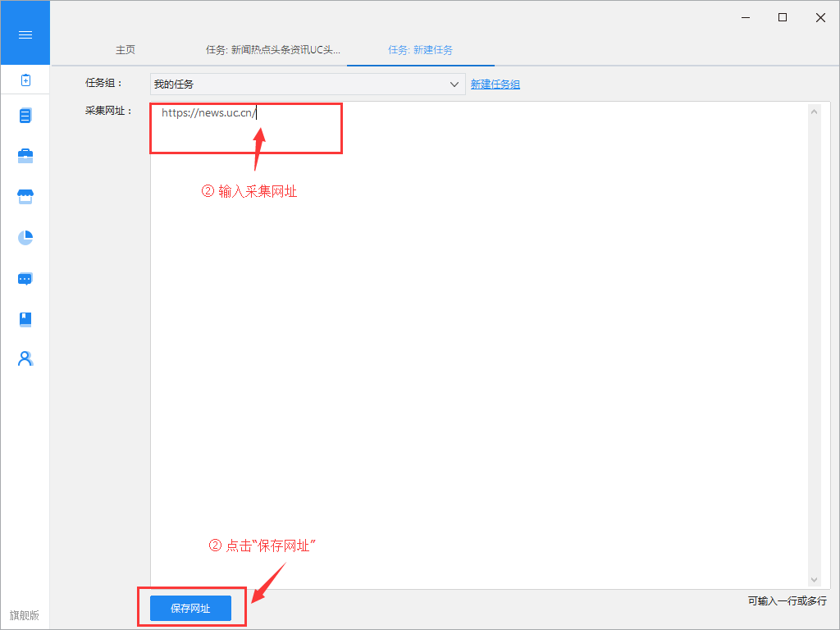Open the store icon in sidebar
840x630 pixels.
pos(25,197)
